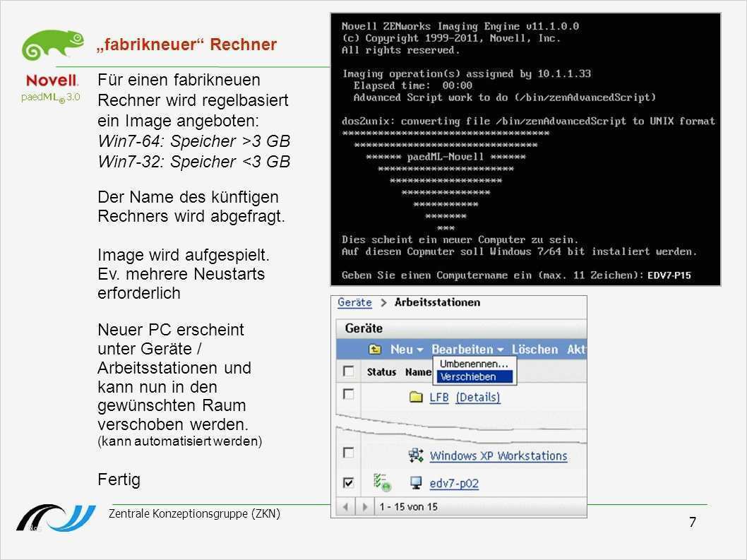The height and width of the screenshot is (560, 747).
Task: Click '(kann automatisiert werden)' note
Action: [x=179, y=441]
